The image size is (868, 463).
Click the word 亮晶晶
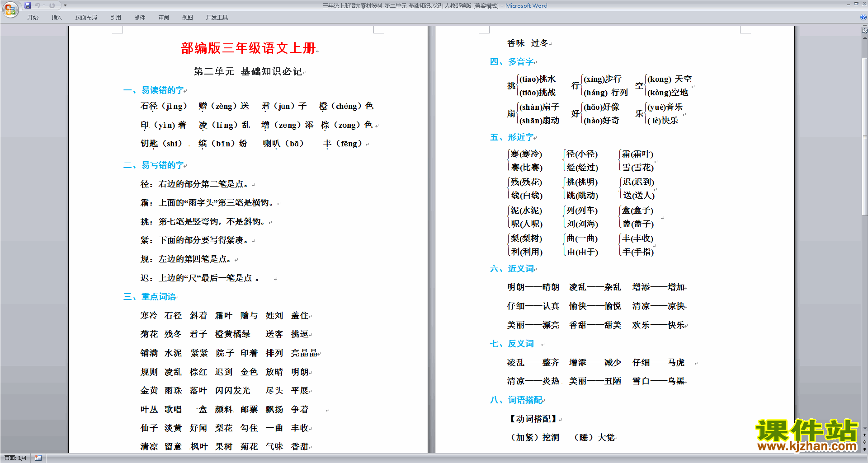[x=304, y=353]
